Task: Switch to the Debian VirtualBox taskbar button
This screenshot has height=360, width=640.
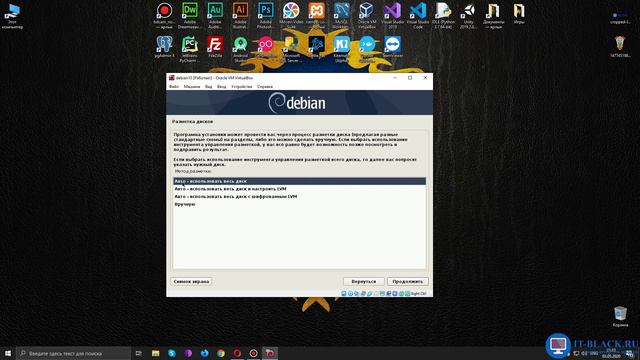Action: pyautogui.click(x=270, y=353)
